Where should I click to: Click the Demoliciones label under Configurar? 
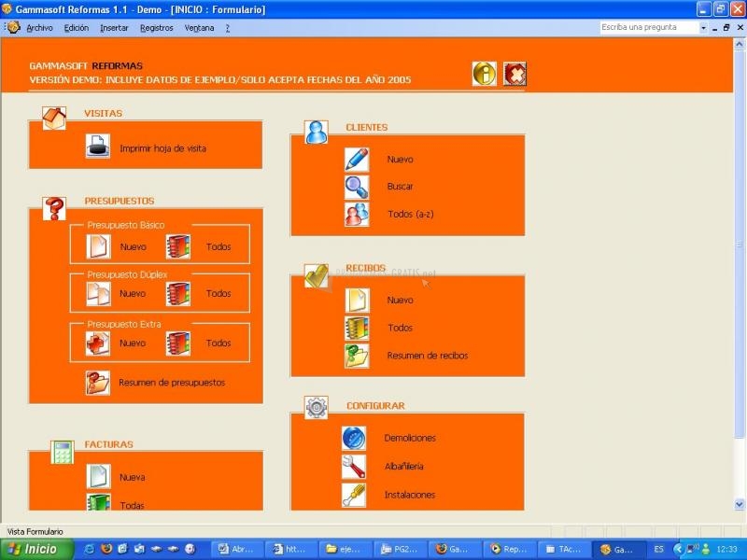[x=410, y=438]
